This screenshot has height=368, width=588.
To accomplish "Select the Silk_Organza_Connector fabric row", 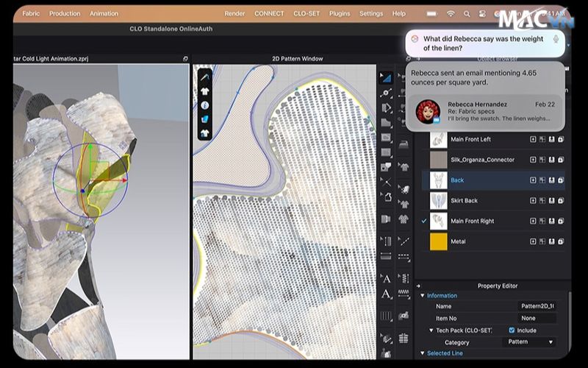I will point(493,160).
